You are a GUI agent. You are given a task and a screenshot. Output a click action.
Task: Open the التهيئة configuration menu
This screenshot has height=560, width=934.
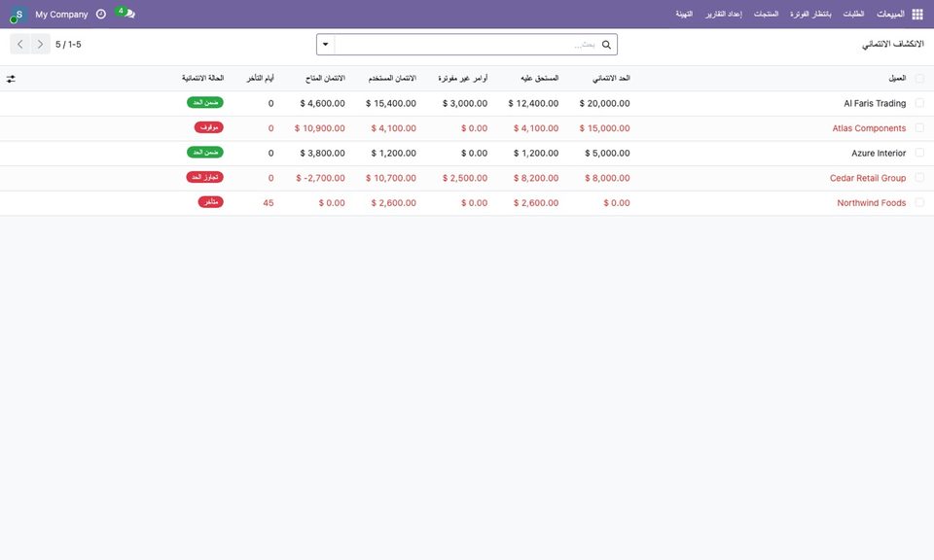coord(684,14)
